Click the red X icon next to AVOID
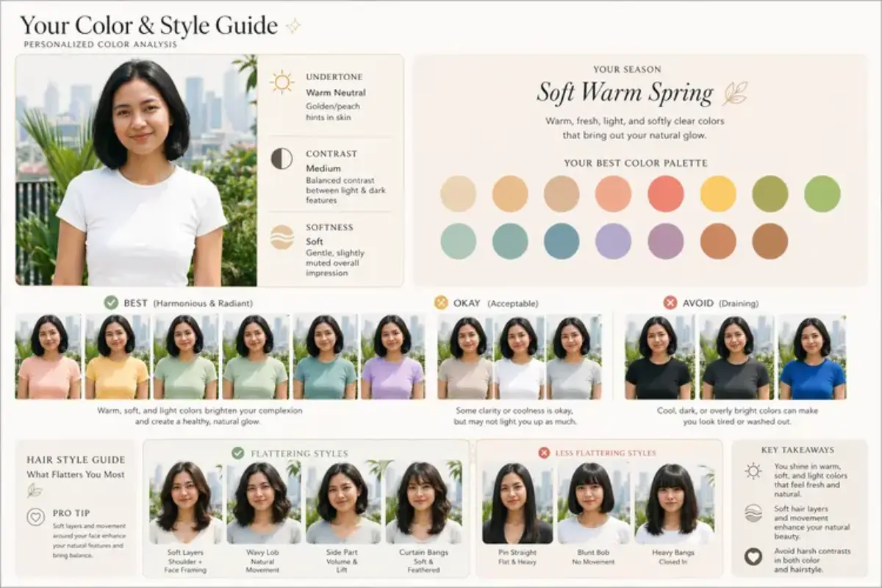Viewport: 882px width, 588px height. pos(670,302)
